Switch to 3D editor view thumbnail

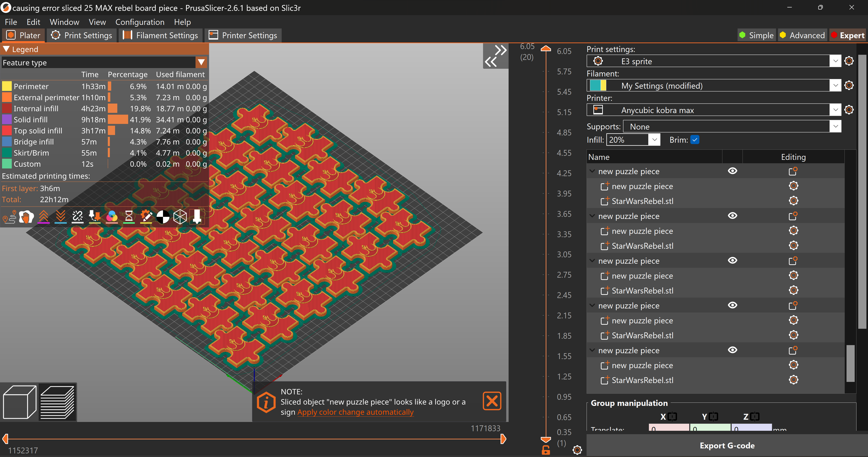pyautogui.click(x=19, y=402)
